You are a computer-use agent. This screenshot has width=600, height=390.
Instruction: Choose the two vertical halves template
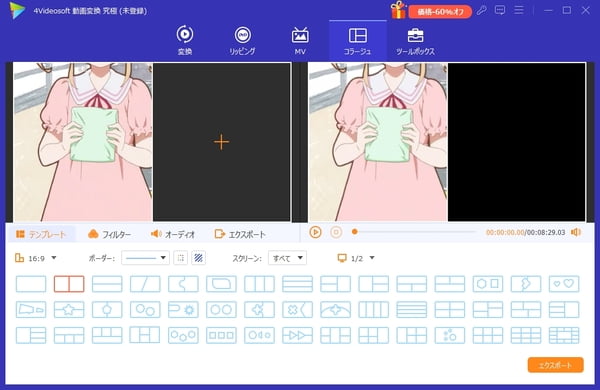69,284
